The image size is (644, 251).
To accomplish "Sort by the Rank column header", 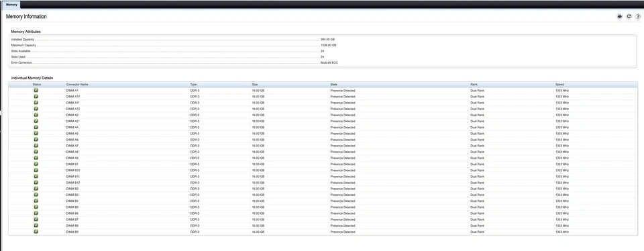I will click(x=474, y=84).
